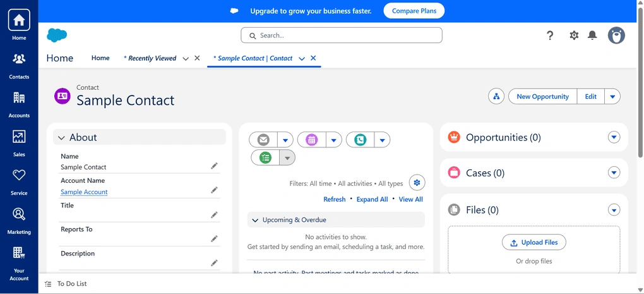The height and width of the screenshot is (294, 644).
Task: Click New Opportunity button
Action: [x=542, y=97]
